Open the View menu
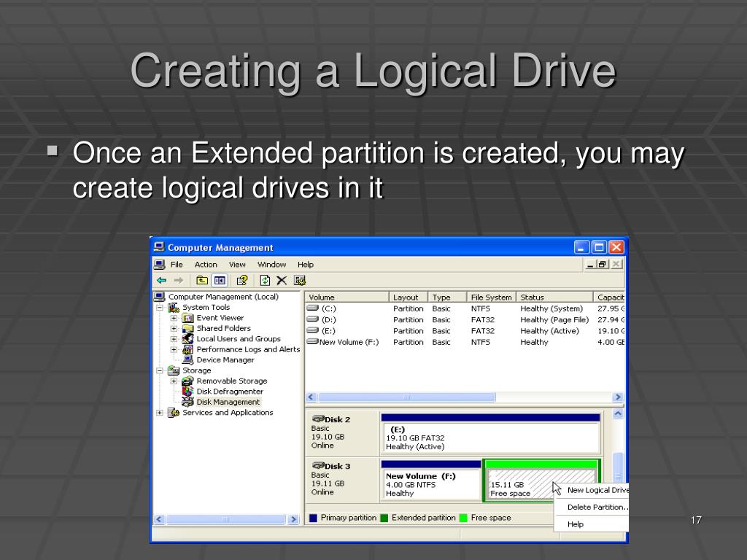 coord(237,264)
